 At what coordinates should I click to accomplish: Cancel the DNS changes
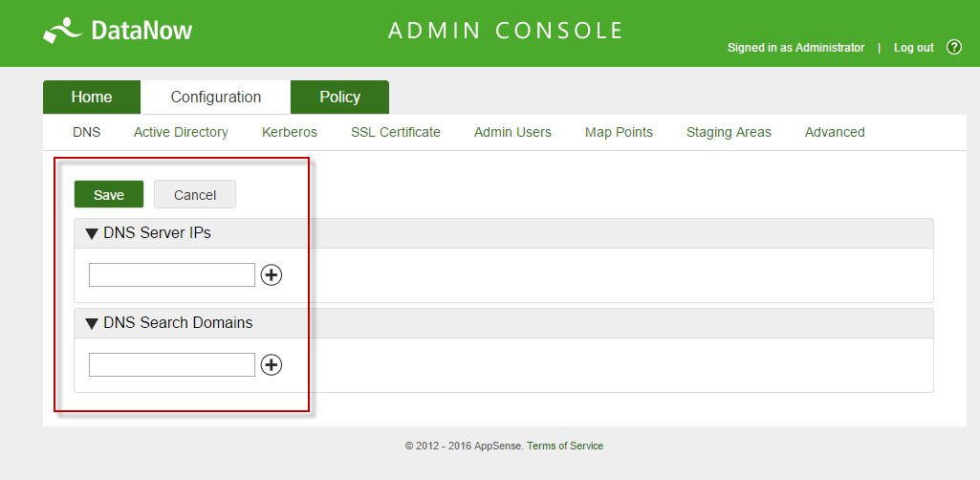pyautogui.click(x=195, y=194)
